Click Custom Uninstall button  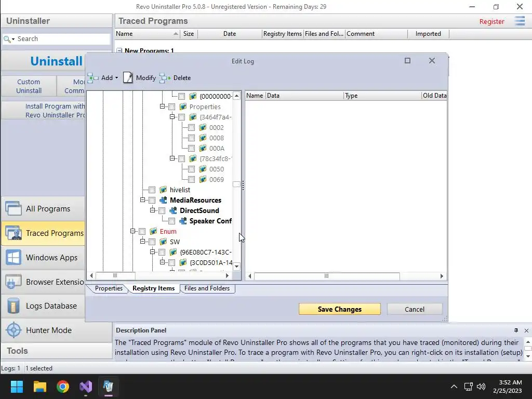point(29,86)
